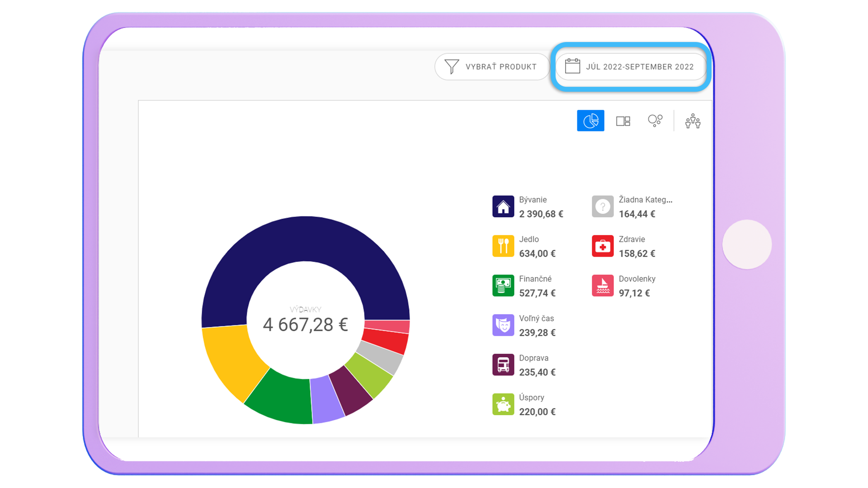This screenshot has height=488, width=868.
Task: Click the Voľný čas category label
Action: point(537,318)
